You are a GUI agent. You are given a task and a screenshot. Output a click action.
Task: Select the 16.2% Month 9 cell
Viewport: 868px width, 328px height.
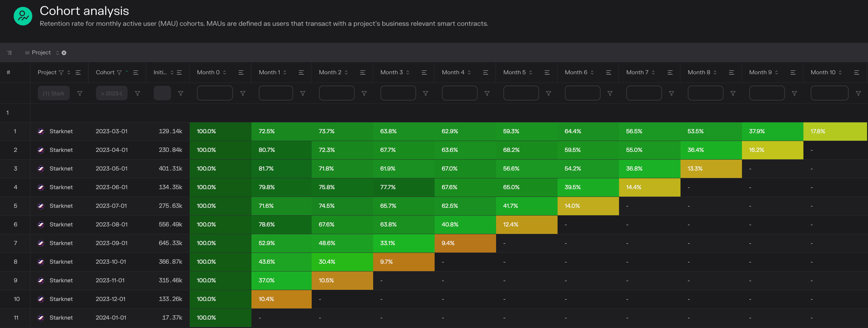point(773,150)
